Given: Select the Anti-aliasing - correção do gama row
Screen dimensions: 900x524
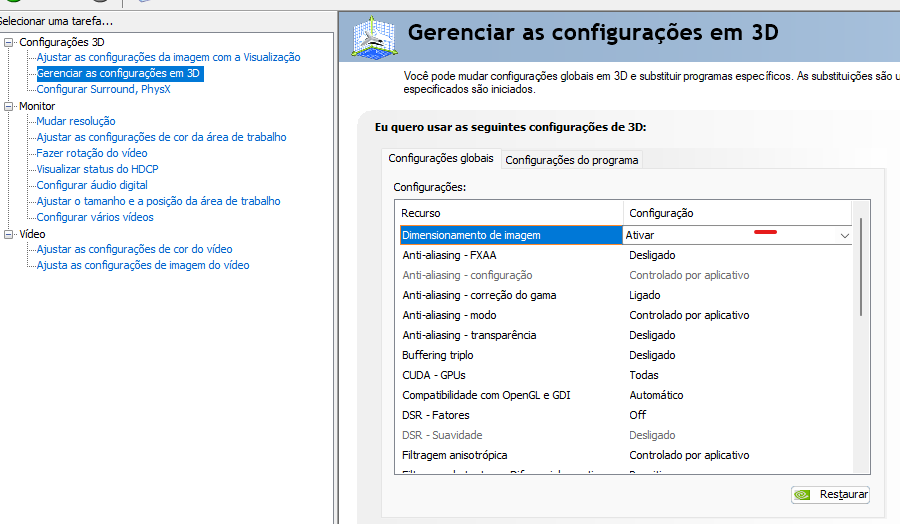Looking at the screenshot, I should pyautogui.click(x=626, y=296).
